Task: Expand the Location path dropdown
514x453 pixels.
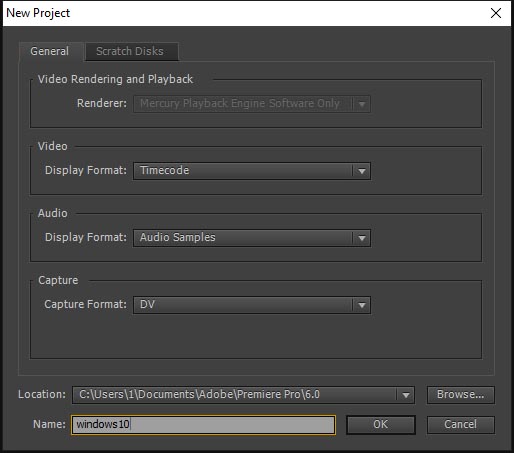Action: point(243,395)
